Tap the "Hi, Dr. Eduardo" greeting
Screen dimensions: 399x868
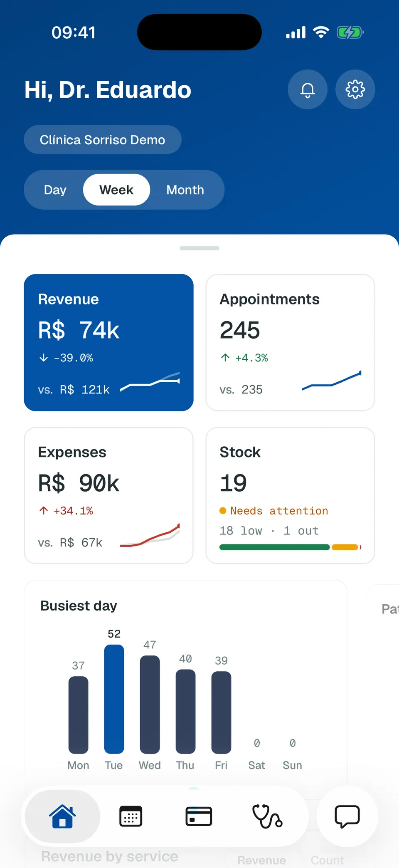coord(108,90)
